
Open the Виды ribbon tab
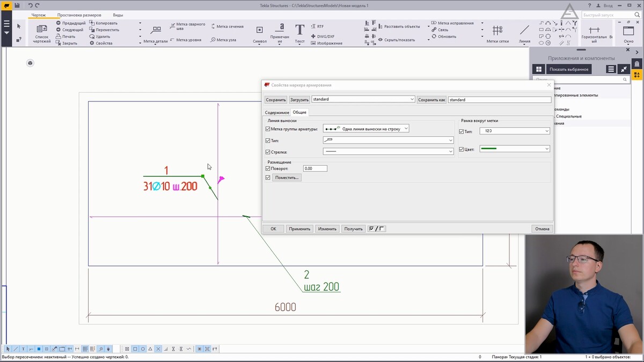tap(118, 15)
